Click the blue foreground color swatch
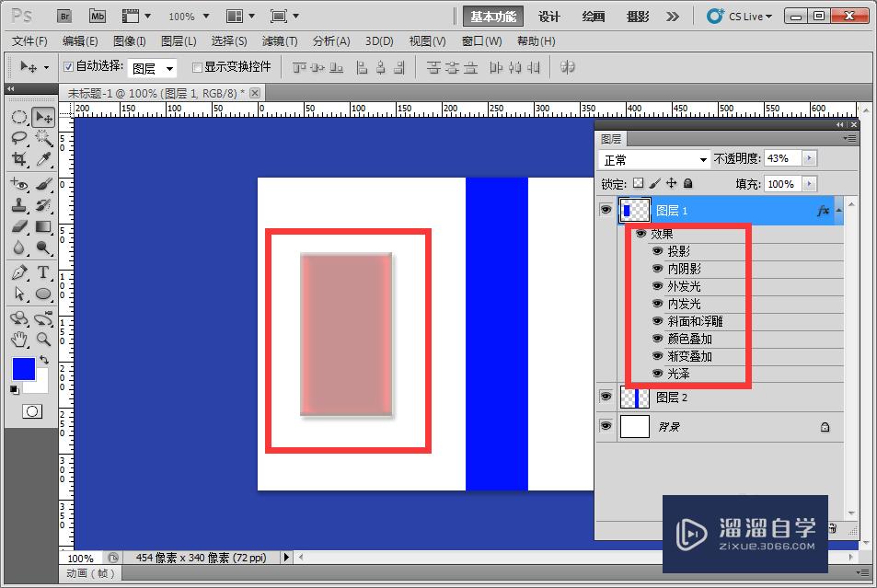The height and width of the screenshot is (588, 877). [x=24, y=369]
